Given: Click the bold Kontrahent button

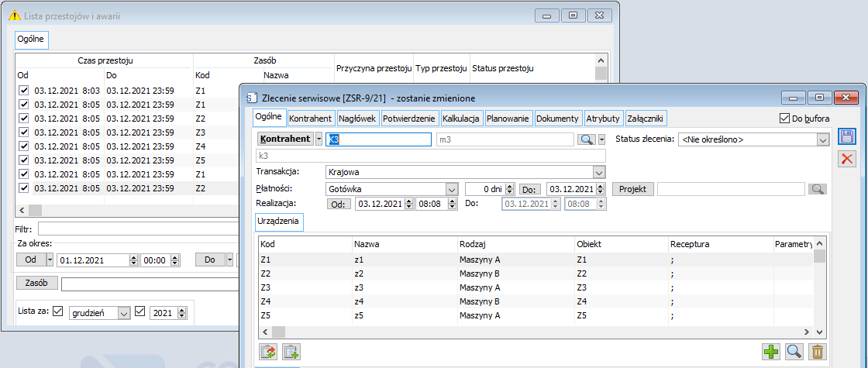Looking at the screenshot, I should click(286, 139).
